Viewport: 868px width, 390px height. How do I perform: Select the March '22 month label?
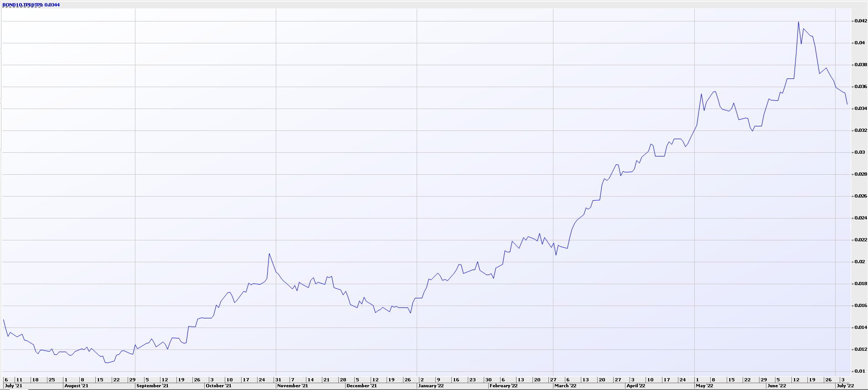(x=566, y=386)
